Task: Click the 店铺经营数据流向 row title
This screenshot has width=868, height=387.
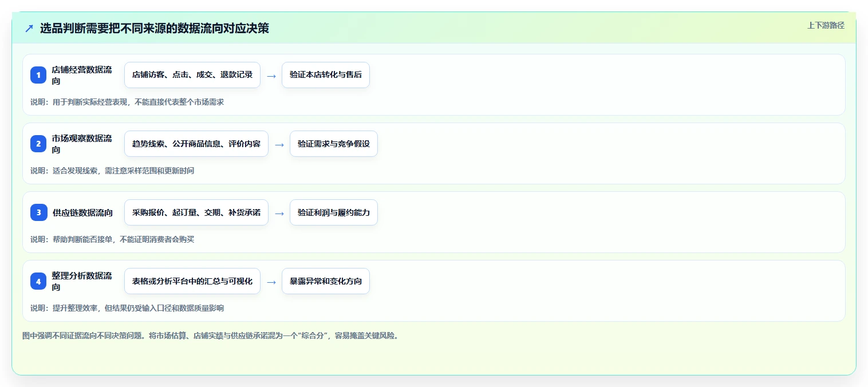Action: tap(82, 75)
